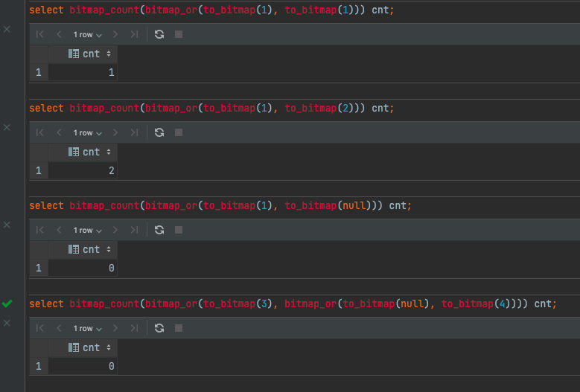Click next page arrow in the first result toolbar

[x=115, y=34]
